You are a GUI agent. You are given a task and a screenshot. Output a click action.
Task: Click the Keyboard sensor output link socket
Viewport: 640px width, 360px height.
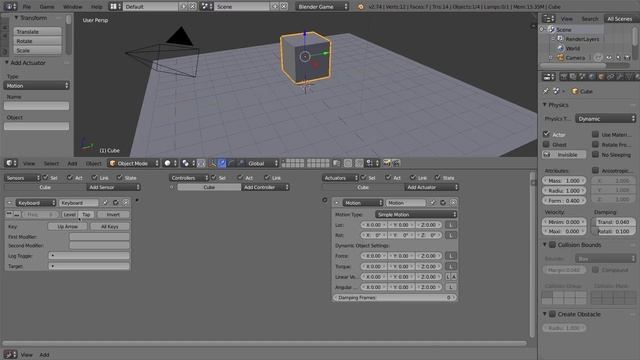pos(137,200)
